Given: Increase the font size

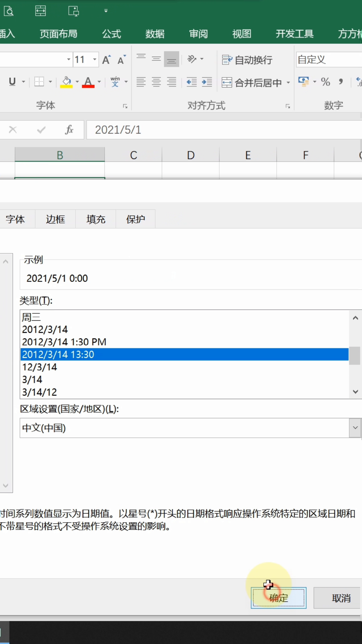Looking at the screenshot, I should (106, 60).
